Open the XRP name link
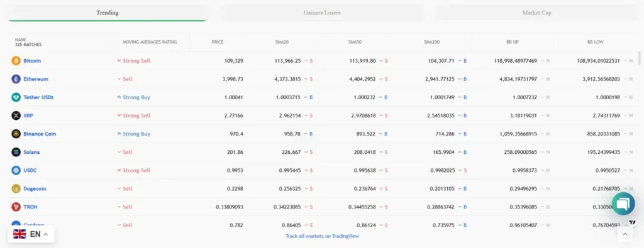 [28, 116]
